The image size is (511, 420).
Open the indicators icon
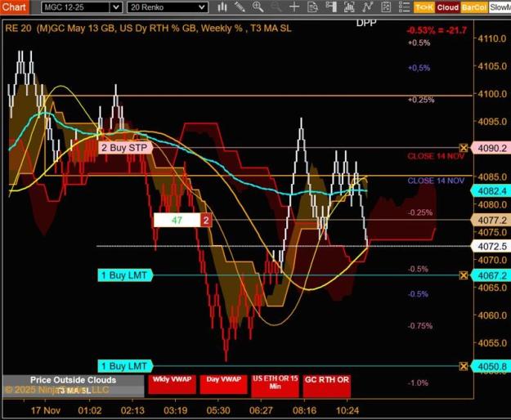367,7
